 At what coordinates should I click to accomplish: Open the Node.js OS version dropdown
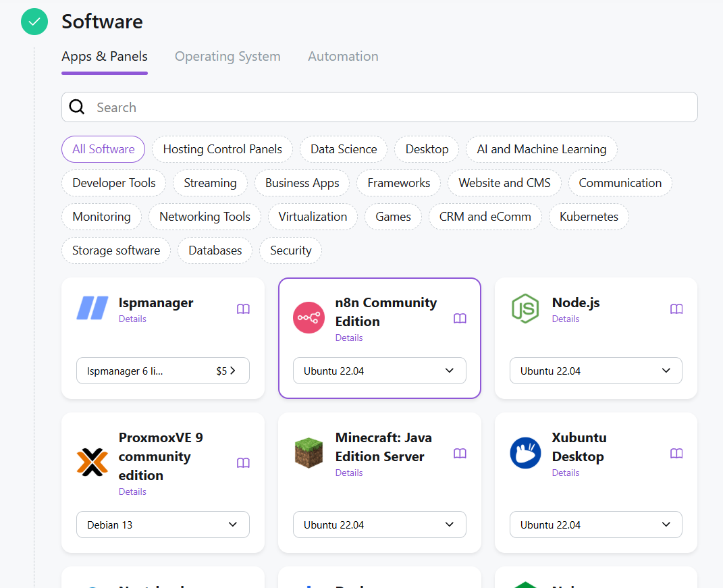tap(595, 371)
